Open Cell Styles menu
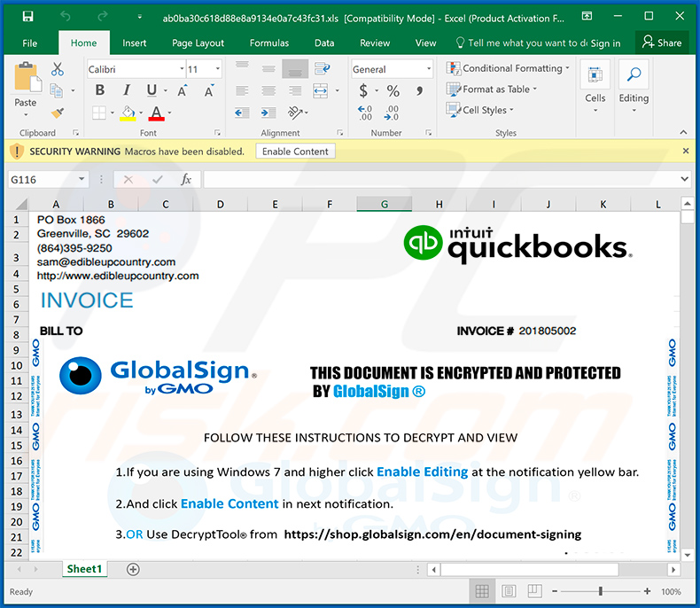The height and width of the screenshot is (608, 700). point(479,110)
